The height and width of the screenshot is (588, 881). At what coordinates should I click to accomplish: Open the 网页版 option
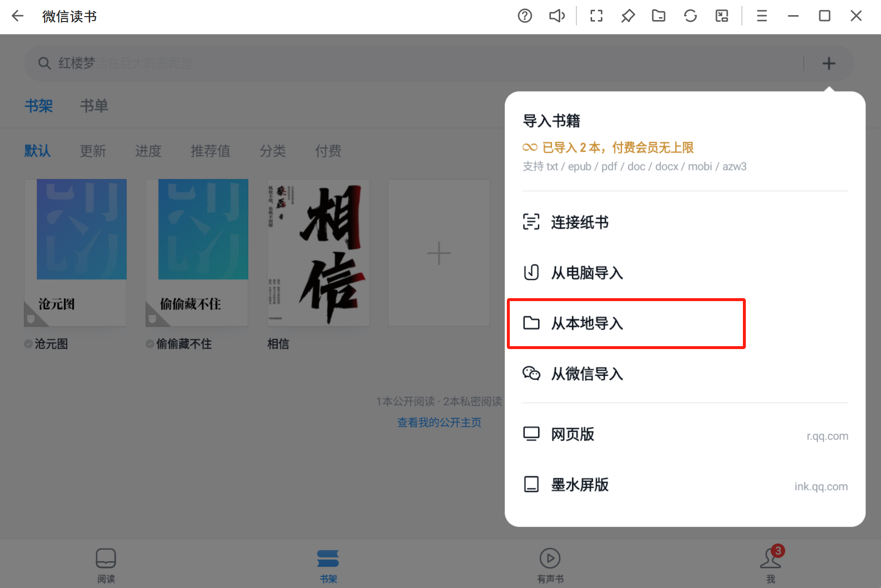[x=685, y=434]
